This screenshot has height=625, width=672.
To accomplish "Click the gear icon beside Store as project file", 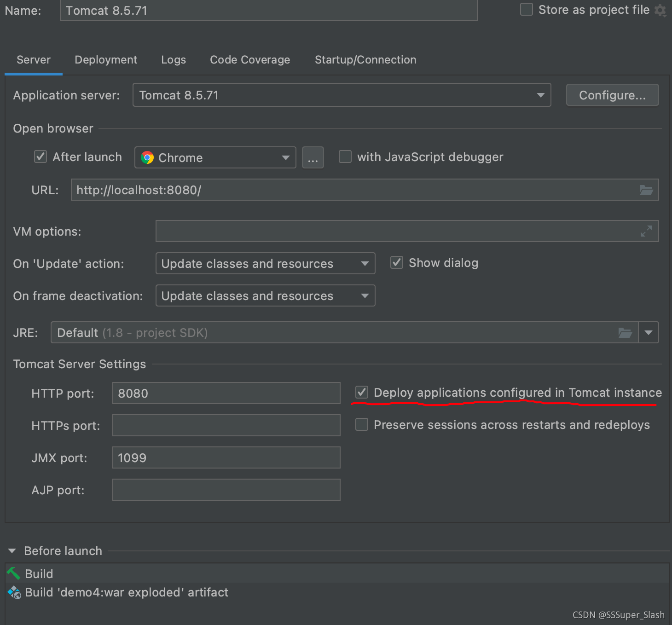I will pos(660,10).
